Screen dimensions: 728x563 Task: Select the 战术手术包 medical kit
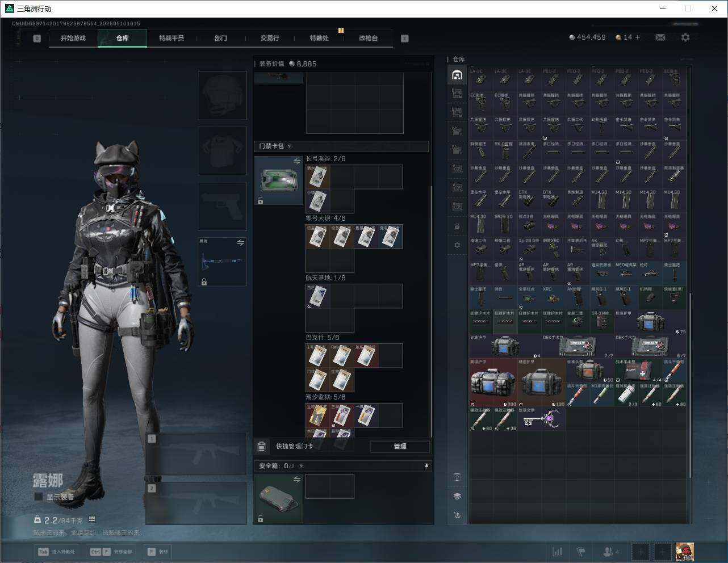tap(639, 371)
